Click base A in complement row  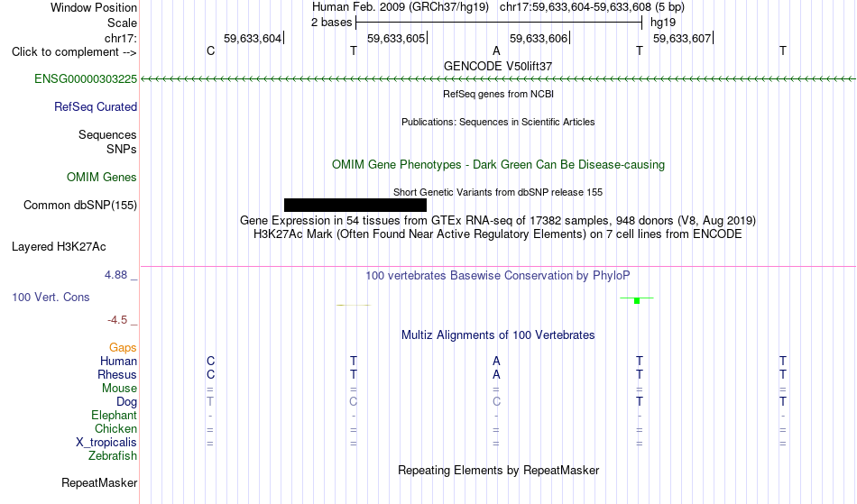point(496,50)
